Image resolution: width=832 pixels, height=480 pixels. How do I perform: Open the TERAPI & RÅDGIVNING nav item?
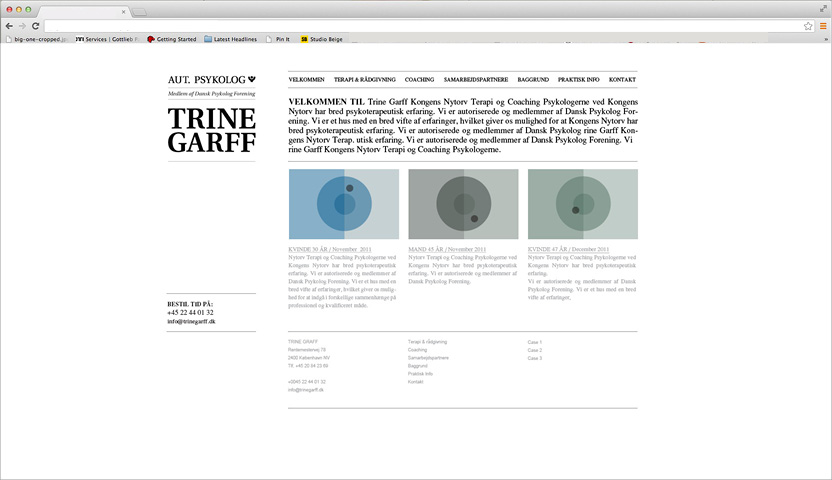365,80
